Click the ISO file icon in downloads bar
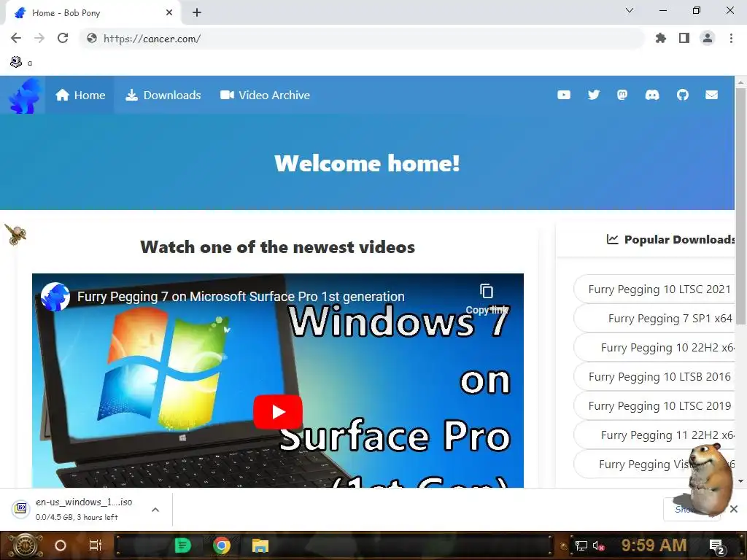 click(x=21, y=508)
